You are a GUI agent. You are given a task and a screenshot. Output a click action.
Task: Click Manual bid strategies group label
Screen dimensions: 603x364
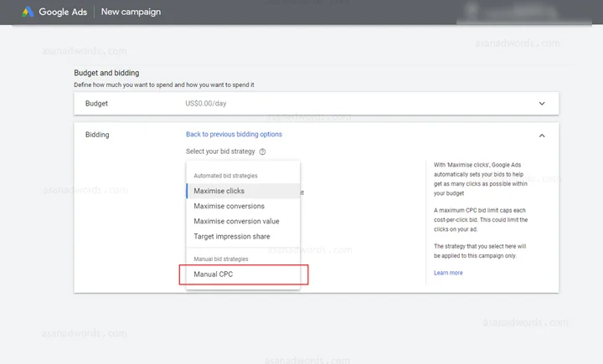click(221, 259)
